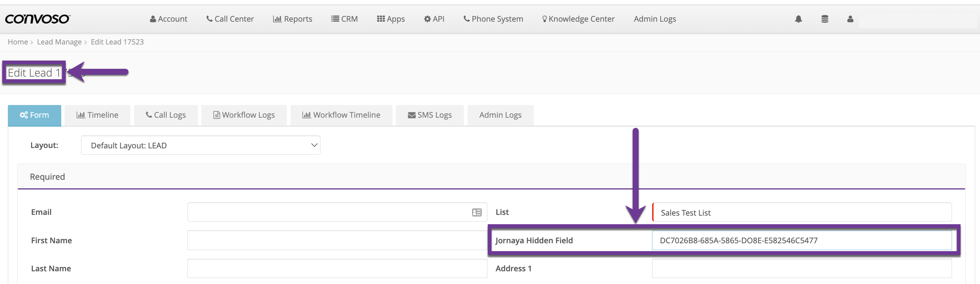Switch to the Workflow Timeline tab

tap(341, 115)
